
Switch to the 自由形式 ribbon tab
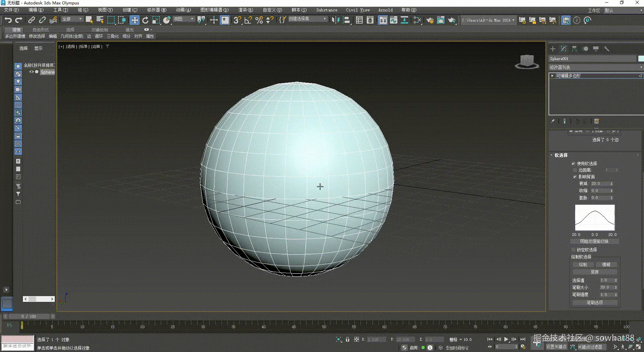click(40, 30)
